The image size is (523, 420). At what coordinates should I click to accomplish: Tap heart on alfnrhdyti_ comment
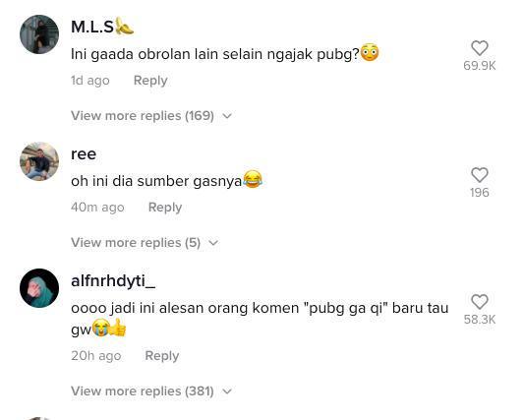pos(480,302)
